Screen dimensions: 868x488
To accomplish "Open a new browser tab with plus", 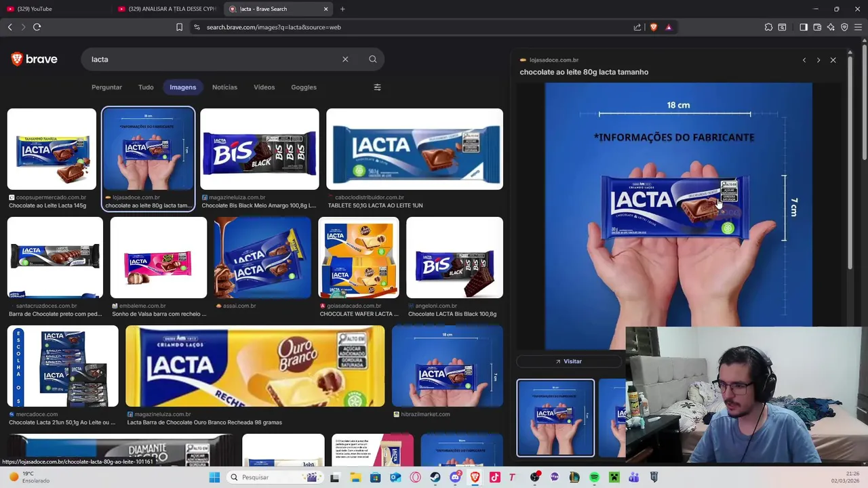I will tap(342, 9).
